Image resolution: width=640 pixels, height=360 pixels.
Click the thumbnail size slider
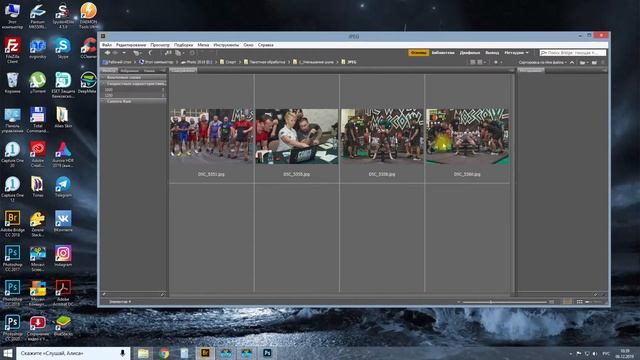pyautogui.click(x=504, y=302)
